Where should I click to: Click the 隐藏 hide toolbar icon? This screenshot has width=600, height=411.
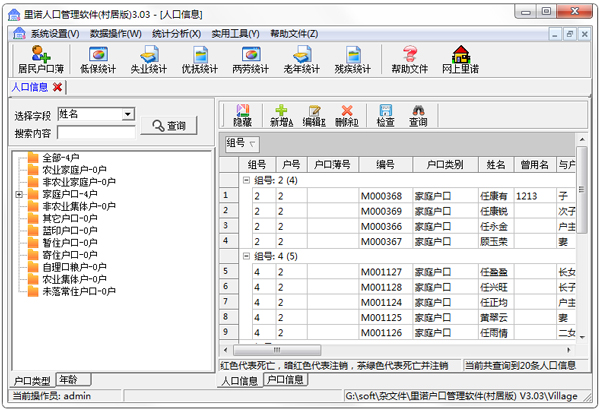tap(242, 116)
